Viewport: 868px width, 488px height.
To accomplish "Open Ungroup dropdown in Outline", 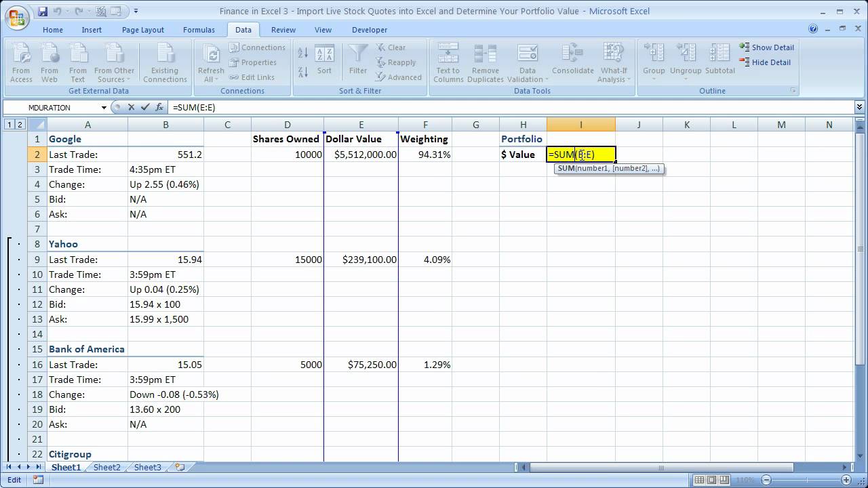I will click(686, 64).
